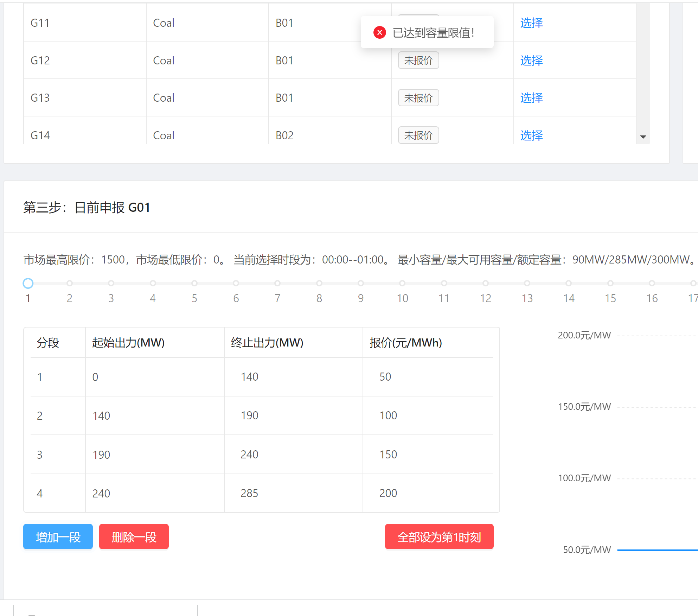
Task: Jump to time period 7 on the slider
Action: (277, 283)
